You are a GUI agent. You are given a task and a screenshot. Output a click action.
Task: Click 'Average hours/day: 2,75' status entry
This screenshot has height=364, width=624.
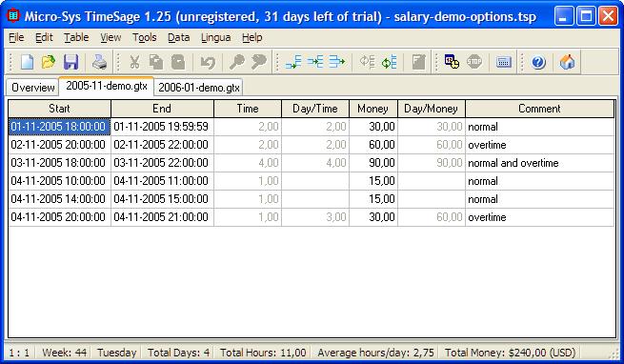(x=375, y=353)
